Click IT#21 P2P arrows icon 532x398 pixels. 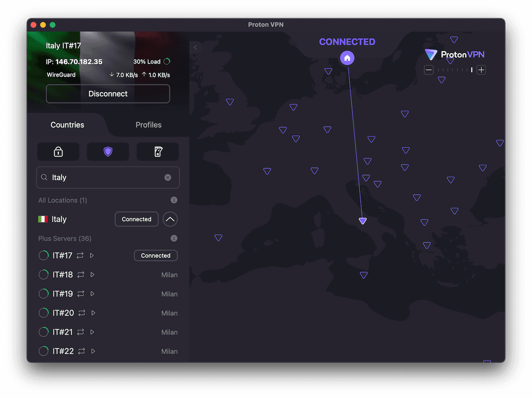point(81,332)
